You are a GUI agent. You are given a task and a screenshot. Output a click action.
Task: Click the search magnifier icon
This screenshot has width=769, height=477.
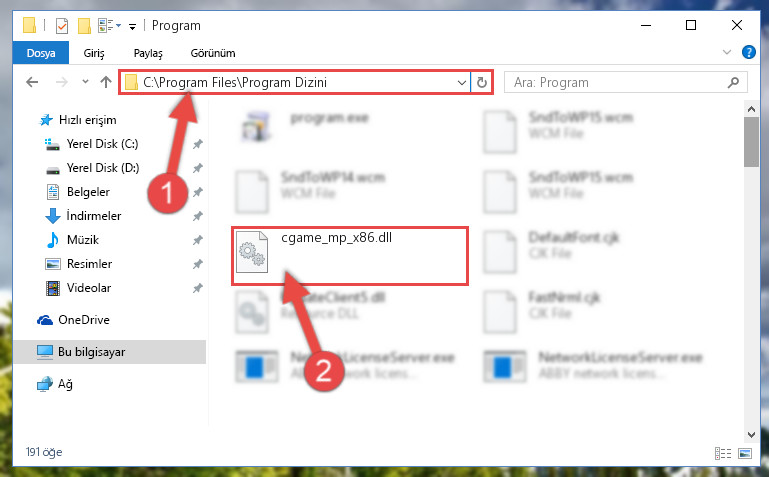click(733, 82)
